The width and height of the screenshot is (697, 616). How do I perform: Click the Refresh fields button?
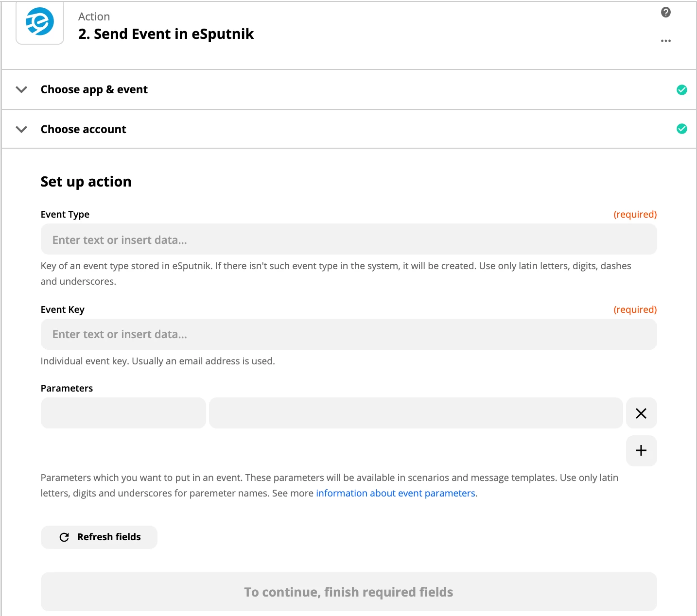click(x=99, y=537)
